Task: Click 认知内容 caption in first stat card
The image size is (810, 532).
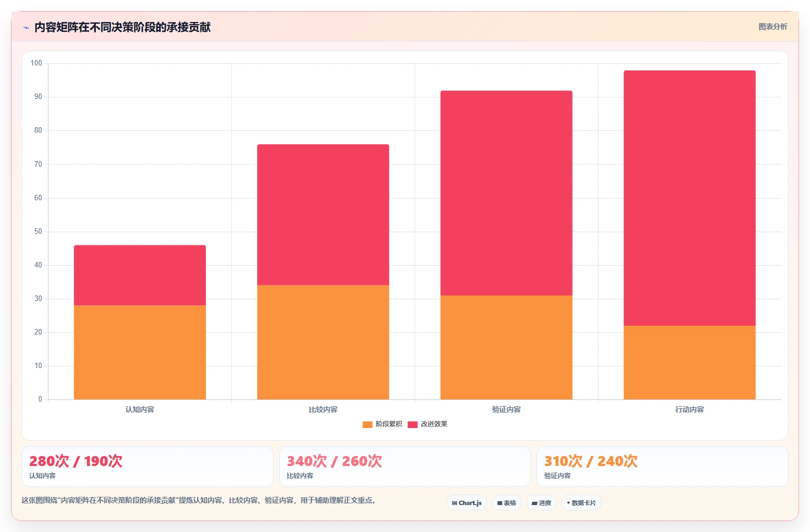Action: (42, 476)
